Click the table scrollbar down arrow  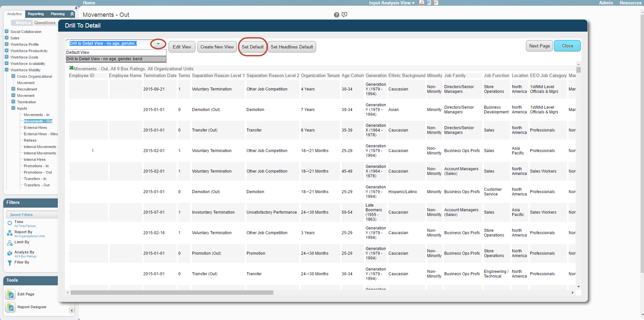pyautogui.click(x=578, y=287)
